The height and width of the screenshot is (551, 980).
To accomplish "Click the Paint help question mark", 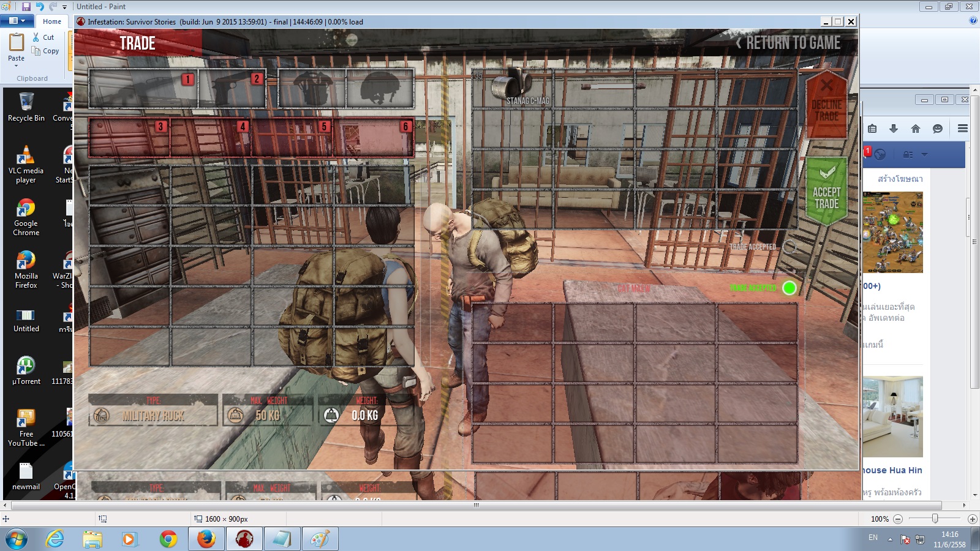I will [973, 21].
